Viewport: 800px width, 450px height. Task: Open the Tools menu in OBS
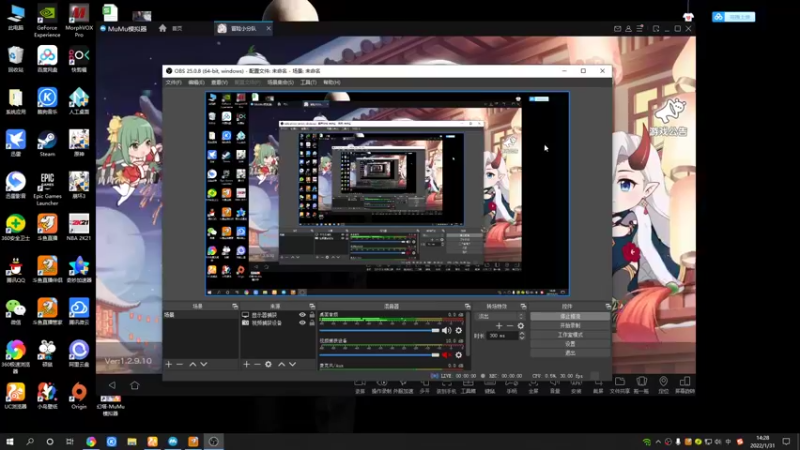click(308, 82)
